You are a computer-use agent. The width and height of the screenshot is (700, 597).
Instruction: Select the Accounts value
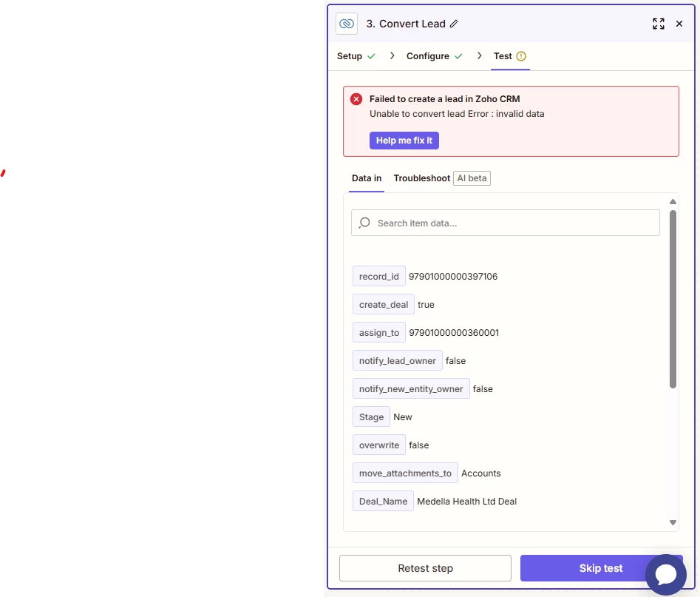point(480,473)
